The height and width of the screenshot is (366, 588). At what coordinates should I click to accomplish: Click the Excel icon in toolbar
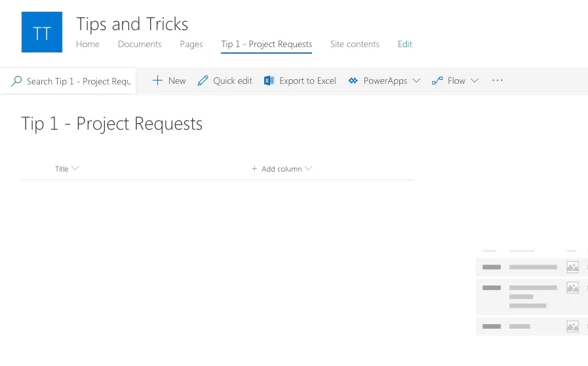(x=269, y=81)
